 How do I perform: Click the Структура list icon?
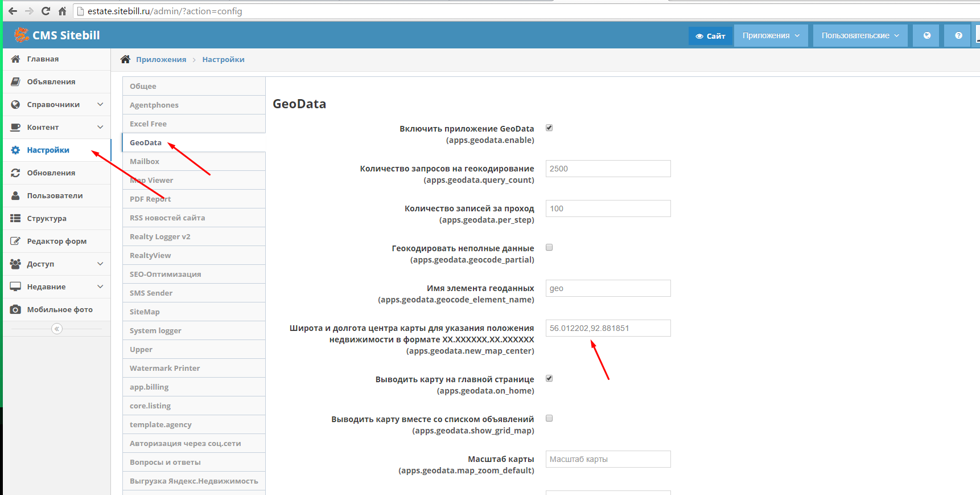coord(15,218)
